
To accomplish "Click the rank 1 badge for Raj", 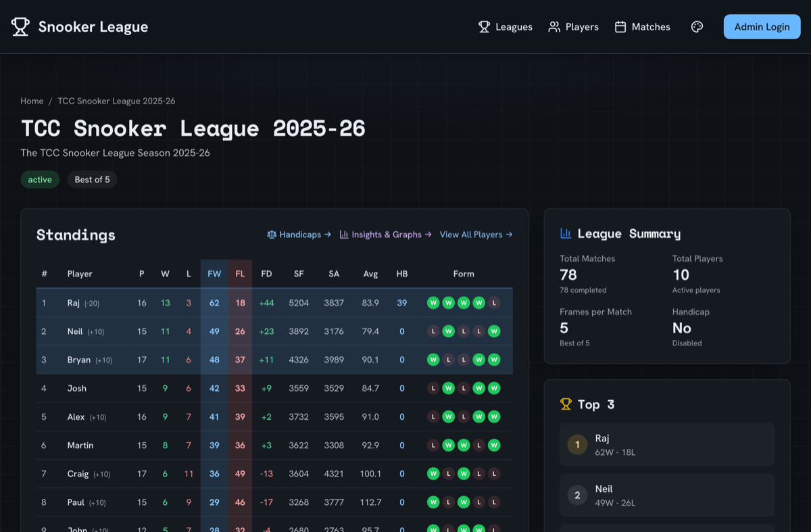I will tap(577, 445).
